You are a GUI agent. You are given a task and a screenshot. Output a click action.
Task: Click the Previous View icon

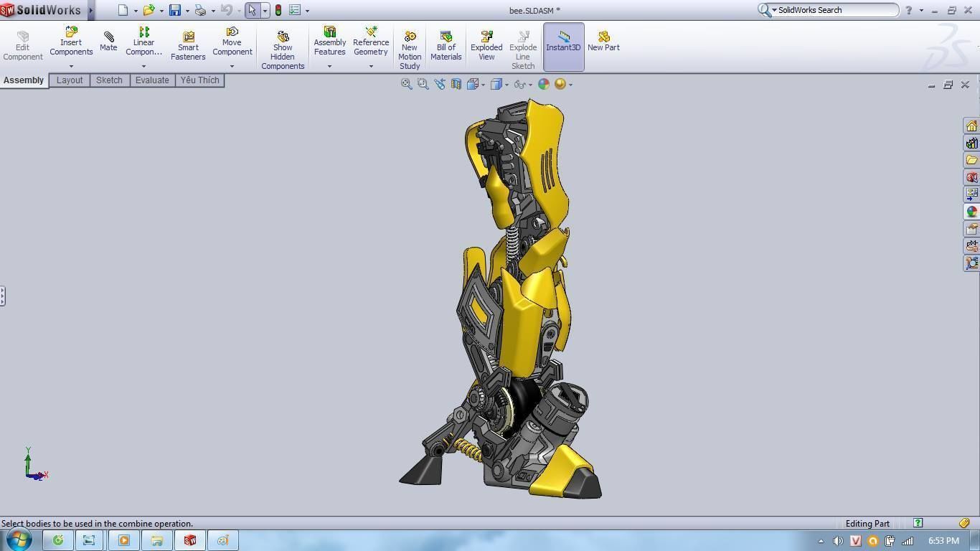(439, 84)
